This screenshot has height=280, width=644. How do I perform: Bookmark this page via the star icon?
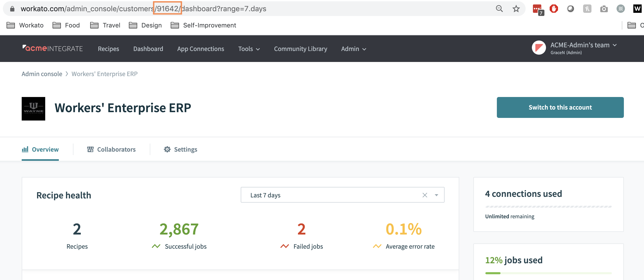click(516, 9)
